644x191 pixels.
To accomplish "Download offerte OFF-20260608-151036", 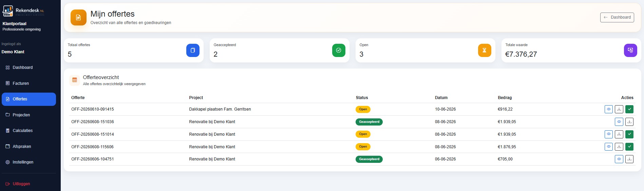I will click(x=629, y=122).
